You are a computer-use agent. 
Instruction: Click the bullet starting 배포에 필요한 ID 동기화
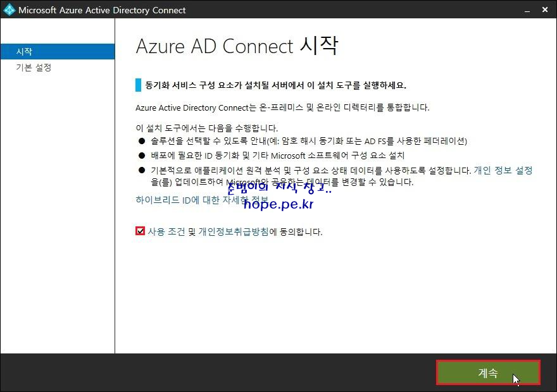coord(277,156)
